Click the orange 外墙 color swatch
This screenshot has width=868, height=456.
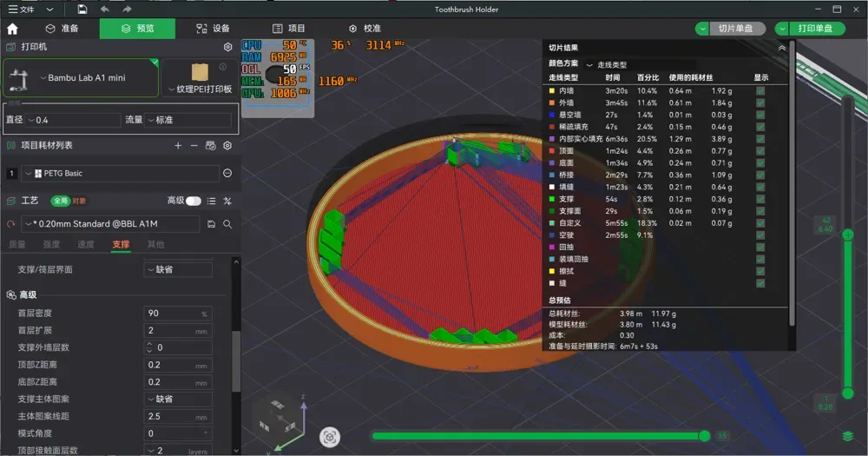(551, 103)
